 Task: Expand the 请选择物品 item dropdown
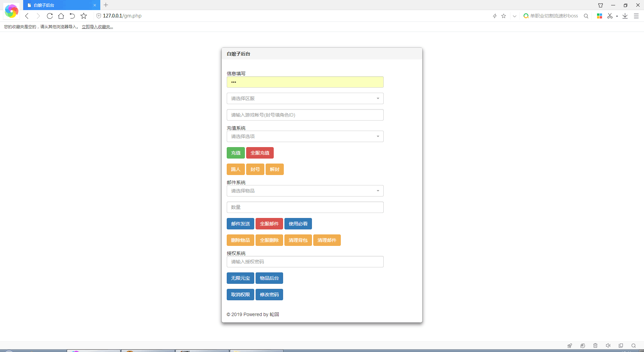point(305,191)
